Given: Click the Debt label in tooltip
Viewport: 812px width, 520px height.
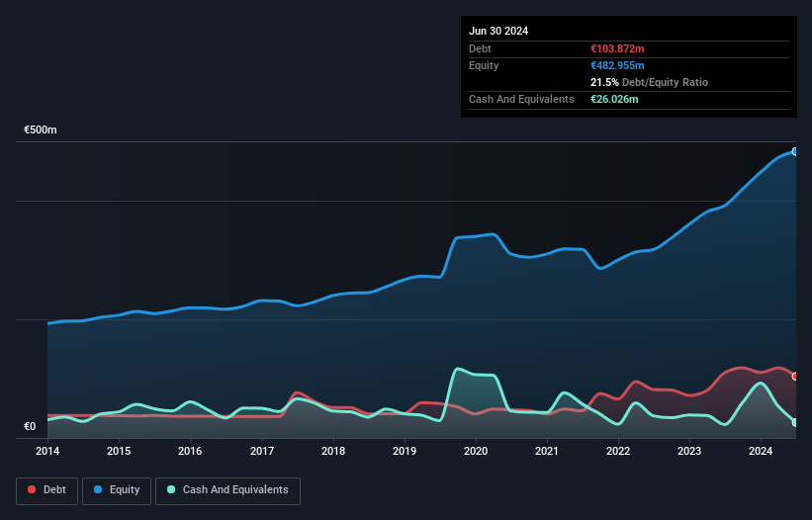Looking at the screenshot, I should [x=480, y=48].
